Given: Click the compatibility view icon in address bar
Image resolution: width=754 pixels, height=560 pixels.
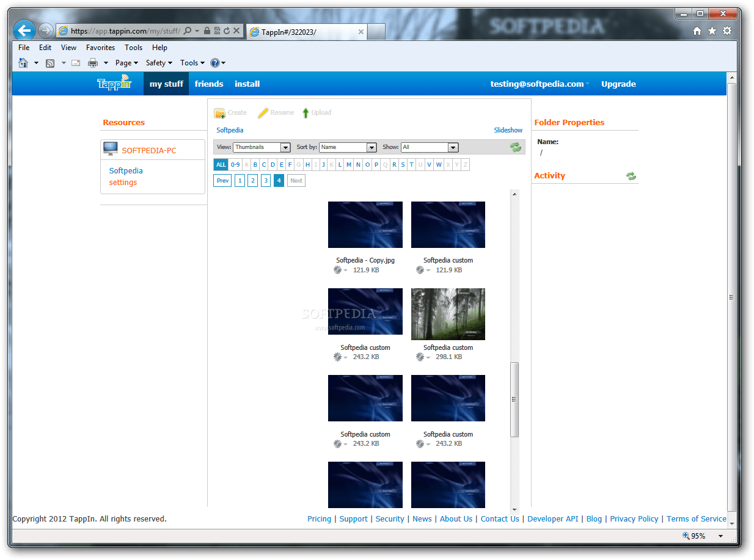Looking at the screenshot, I should [x=216, y=31].
